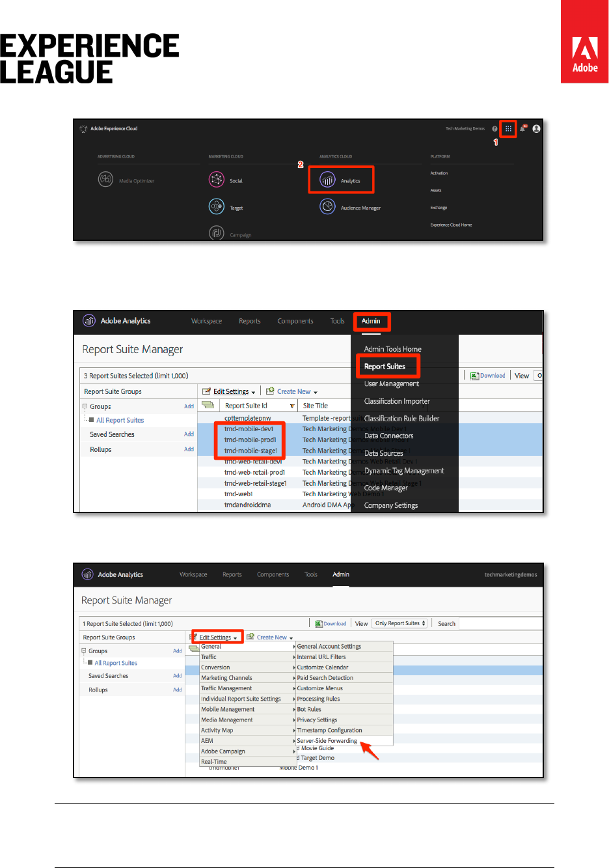Expand the Traffic Management submenu
609x868 pixels.
(x=247, y=688)
